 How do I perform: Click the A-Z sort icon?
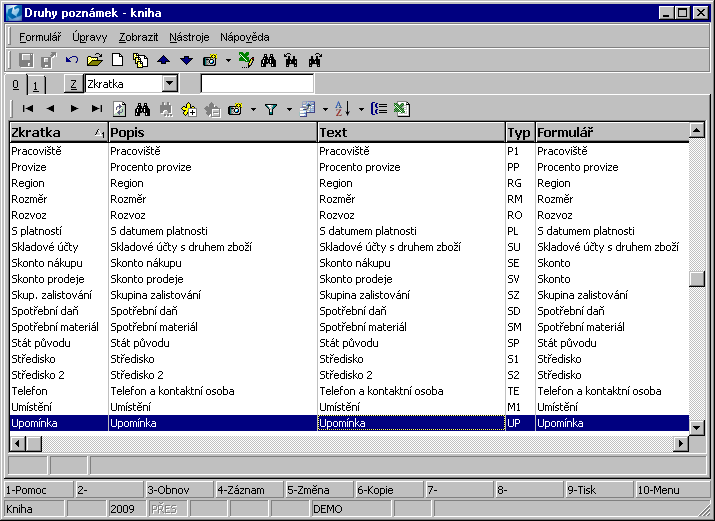click(343, 109)
